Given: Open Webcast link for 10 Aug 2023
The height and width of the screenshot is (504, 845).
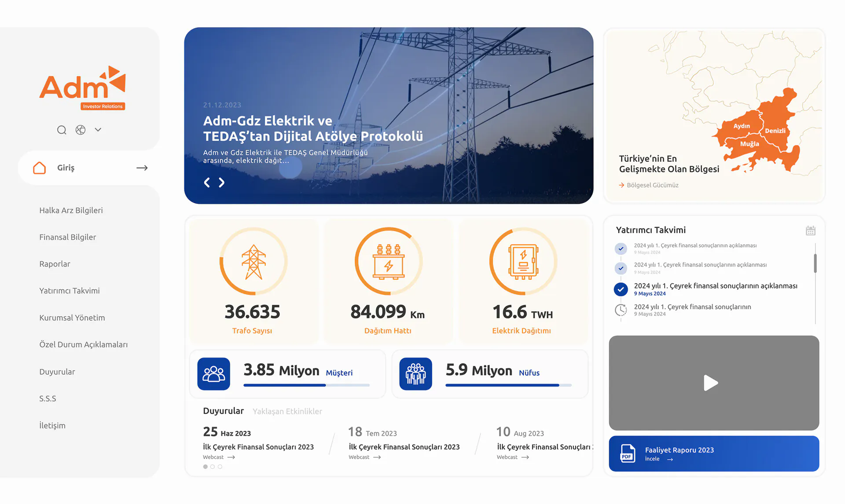Looking at the screenshot, I should [x=513, y=457].
